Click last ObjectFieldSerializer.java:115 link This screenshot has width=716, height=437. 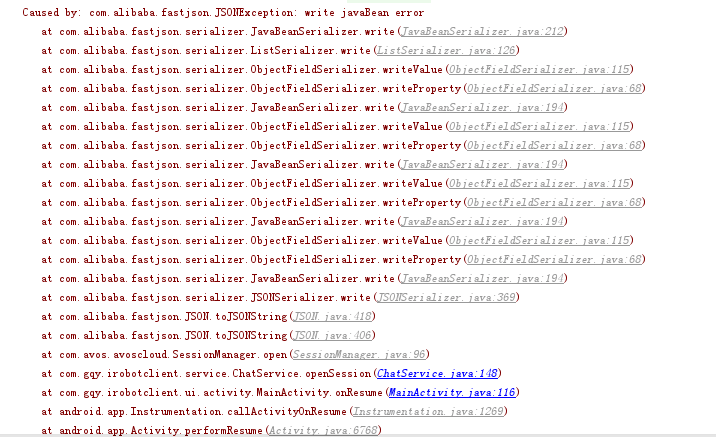(x=539, y=241)
